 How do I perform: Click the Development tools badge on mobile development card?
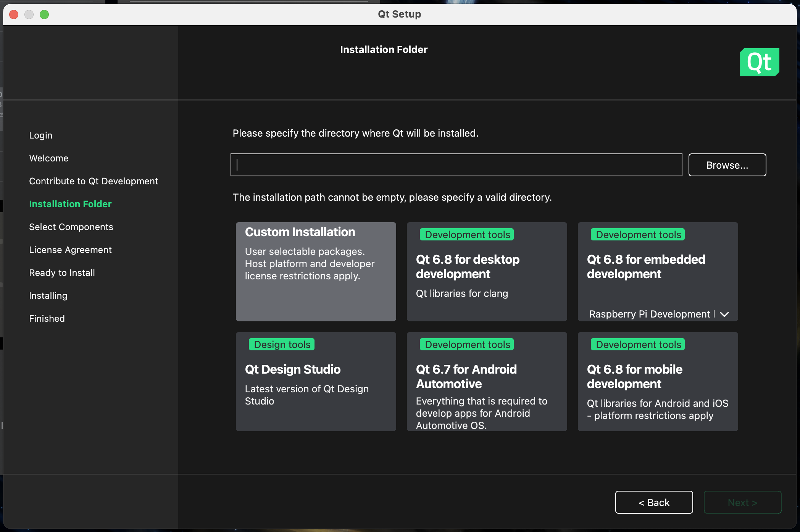637,344
